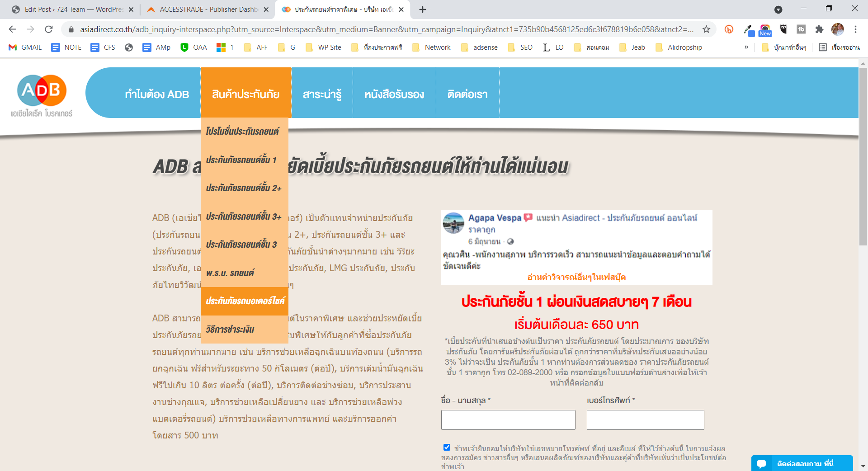Screen dimensions: 868x471
Task: Open the NOTE bookmark
Action: 66,47
